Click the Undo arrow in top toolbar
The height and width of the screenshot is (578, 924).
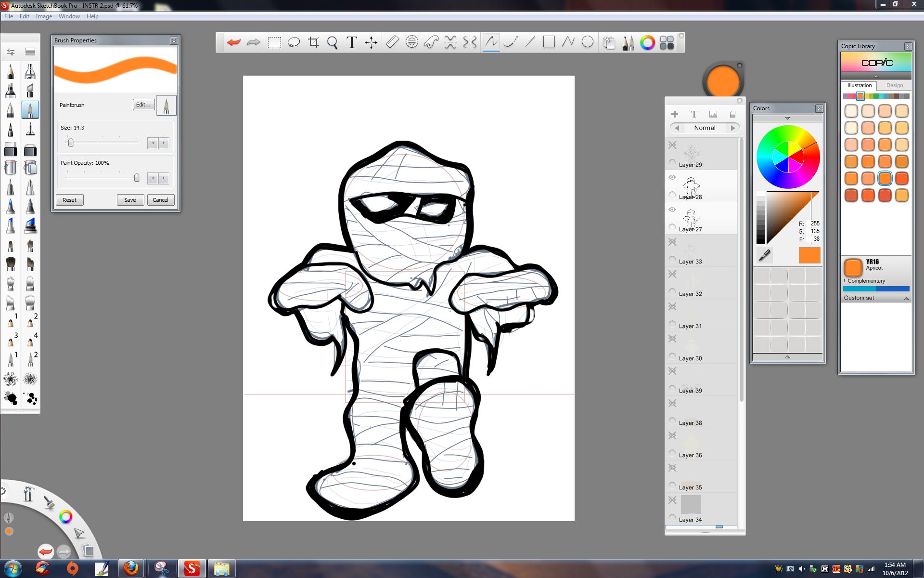(x=234, y=42)
